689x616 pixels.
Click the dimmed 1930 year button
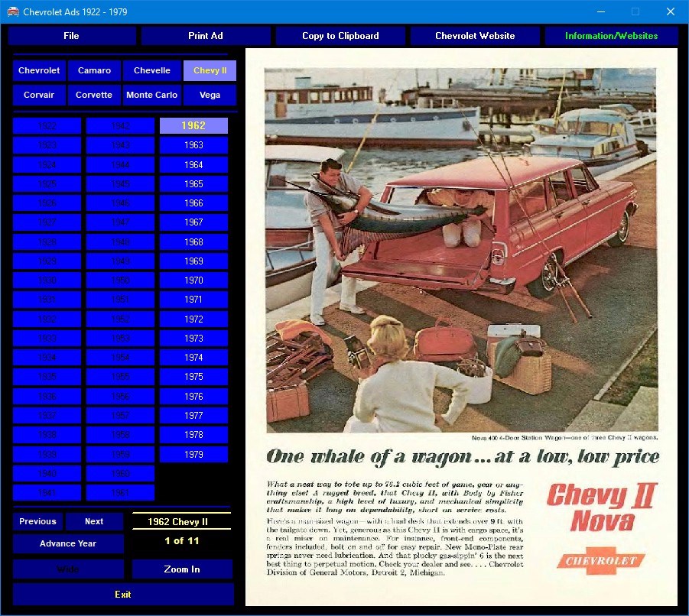[x=47, y=280]
